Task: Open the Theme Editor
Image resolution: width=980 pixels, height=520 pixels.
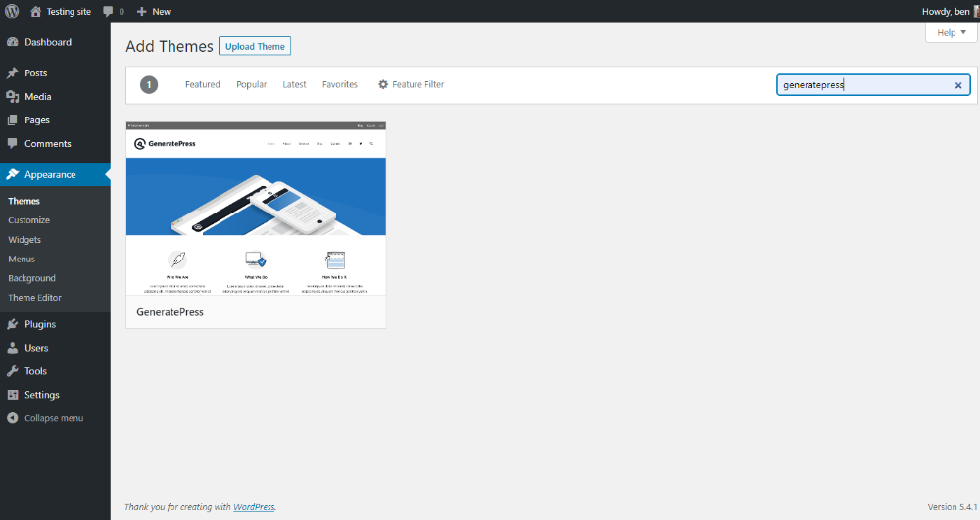Action: (34, 298)
